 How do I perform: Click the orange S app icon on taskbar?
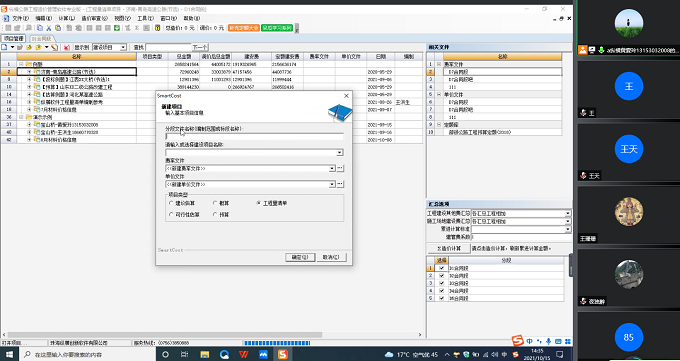283,354
